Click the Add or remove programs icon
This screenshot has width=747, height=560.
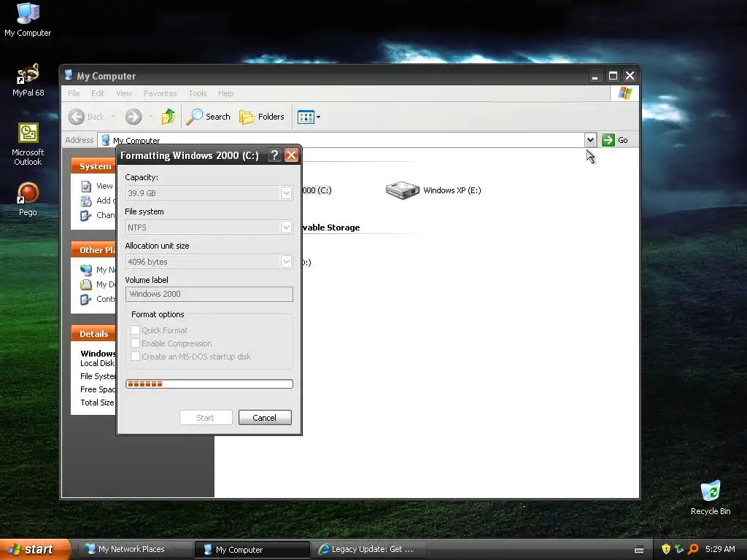coord(86,201)
